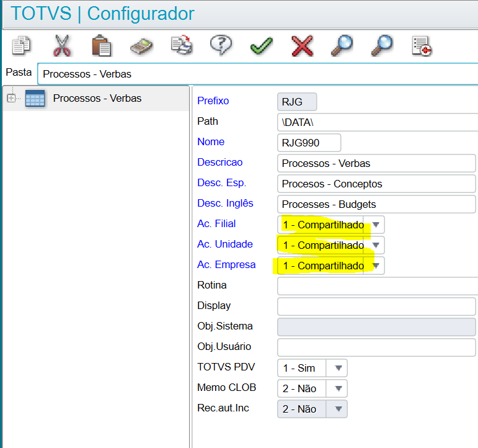Click the Ac. Unidade label
Image resolution: width=478 pixels, height=448 pixels.
[225, 244]
